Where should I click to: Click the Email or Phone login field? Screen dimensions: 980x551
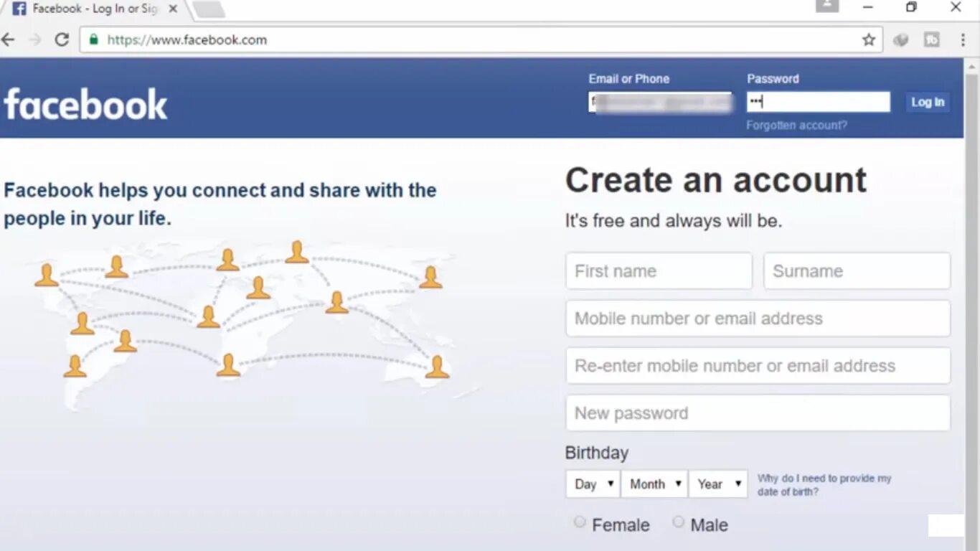(660, 102)
